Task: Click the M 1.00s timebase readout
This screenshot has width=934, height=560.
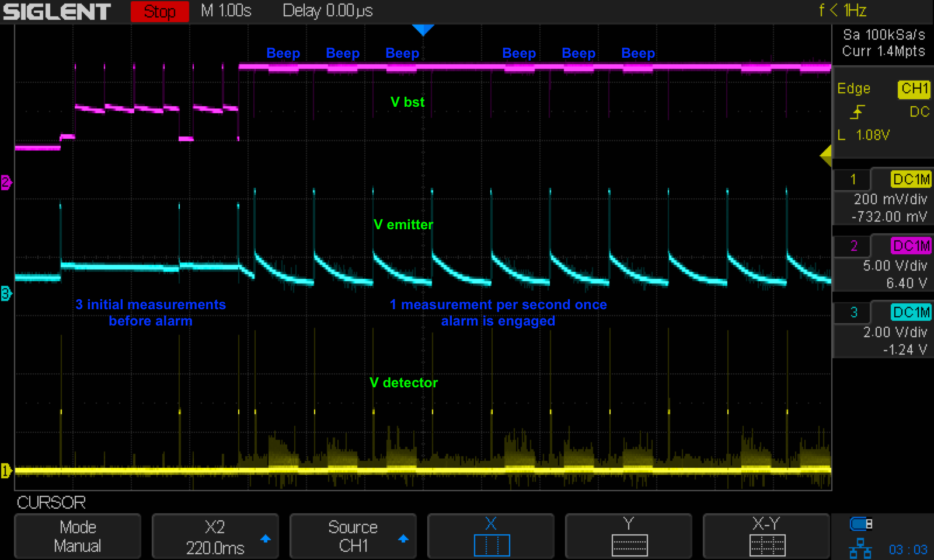Action: coord(226,10)
